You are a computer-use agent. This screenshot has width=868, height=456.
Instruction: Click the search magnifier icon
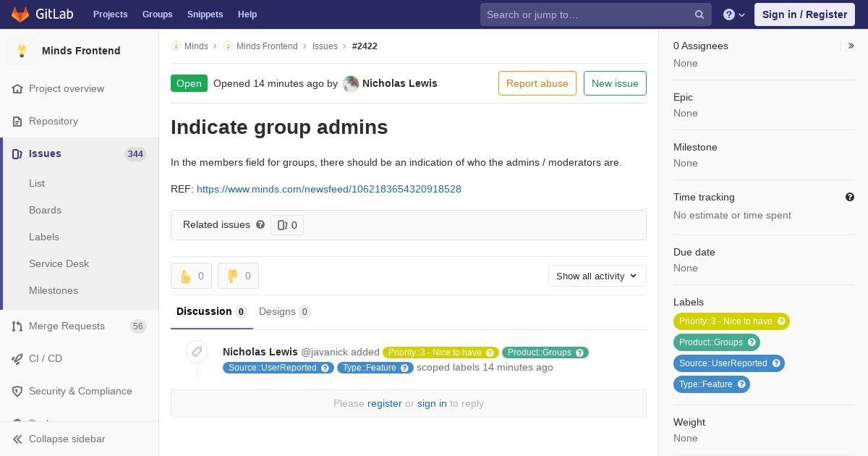coord(699,14)
